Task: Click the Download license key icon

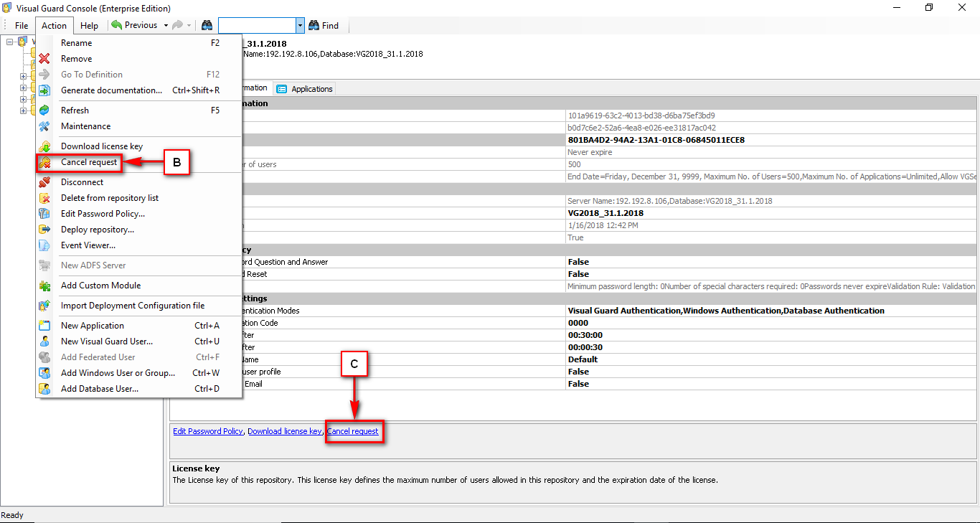Action: [44, 146]
